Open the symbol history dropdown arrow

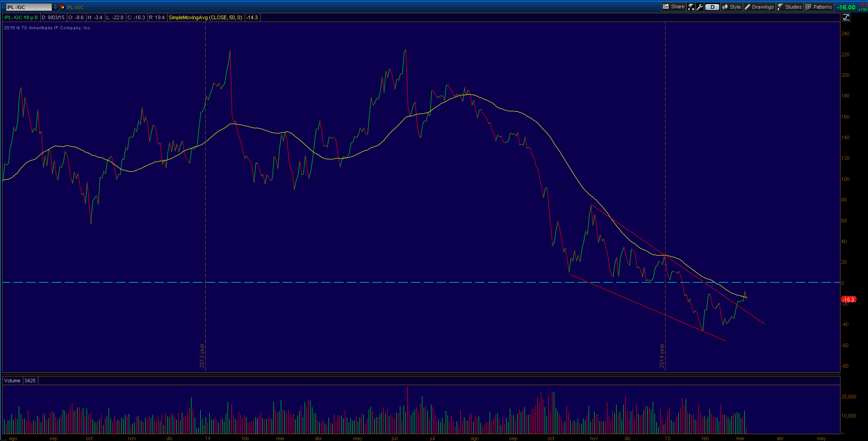tap(55, 7)
